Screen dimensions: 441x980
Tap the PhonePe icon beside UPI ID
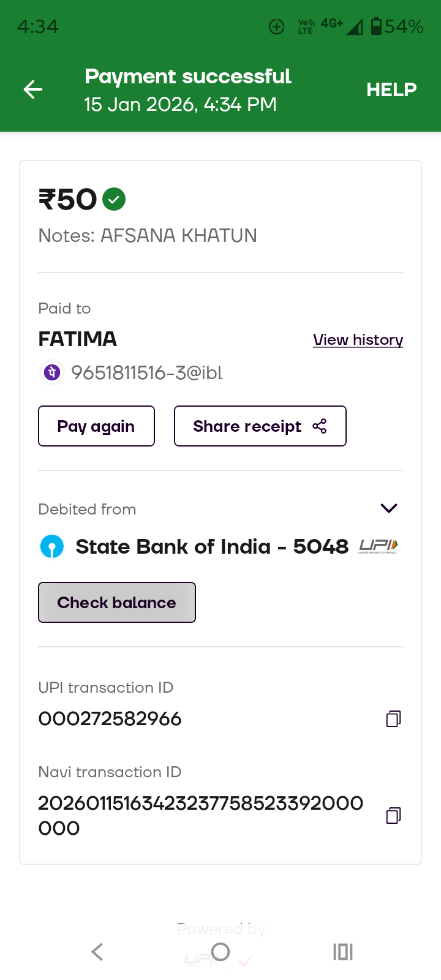[52, 372]
